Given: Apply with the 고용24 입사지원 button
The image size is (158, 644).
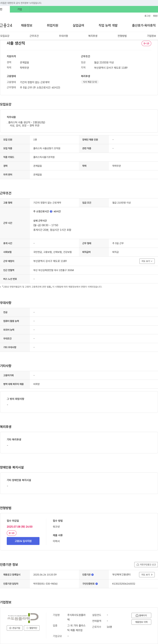Looking at the screenshot, I should pos(23,541).
